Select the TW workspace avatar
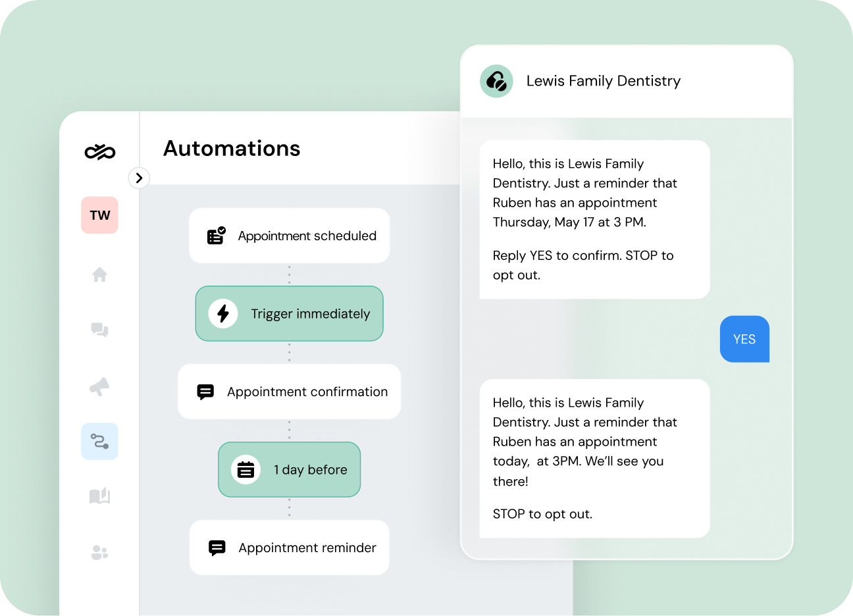Image resolution: width=853 pixels, height=616 pixels. point(99,215)
